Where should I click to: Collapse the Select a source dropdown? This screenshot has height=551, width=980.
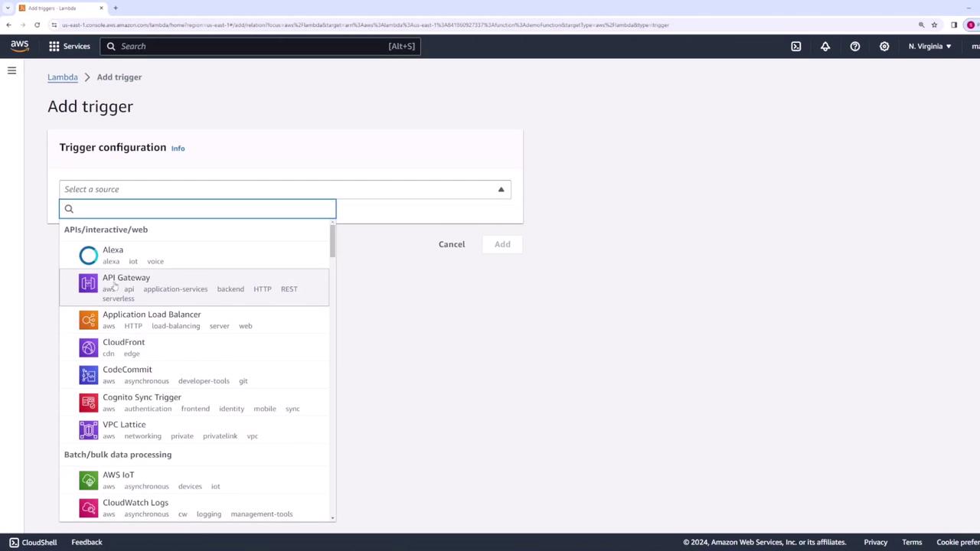[x=285, y=189]
